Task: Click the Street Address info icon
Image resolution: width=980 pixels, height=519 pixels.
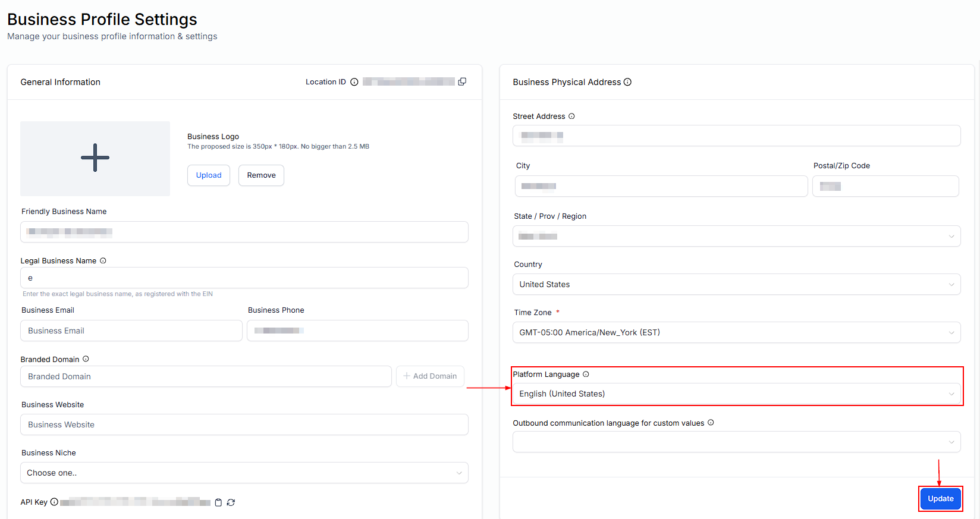Action: (x=571, y=117)
